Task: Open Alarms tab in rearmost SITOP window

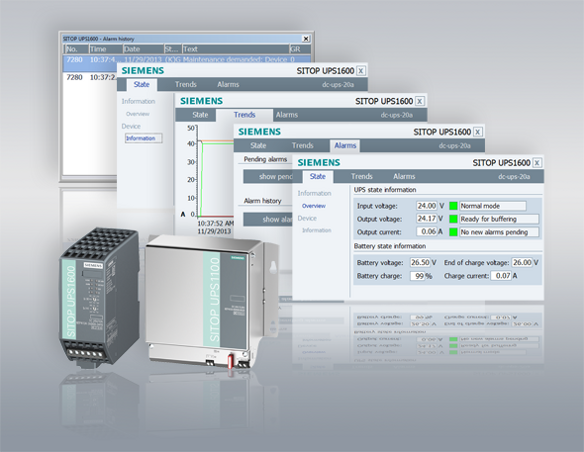Action: 228,85
